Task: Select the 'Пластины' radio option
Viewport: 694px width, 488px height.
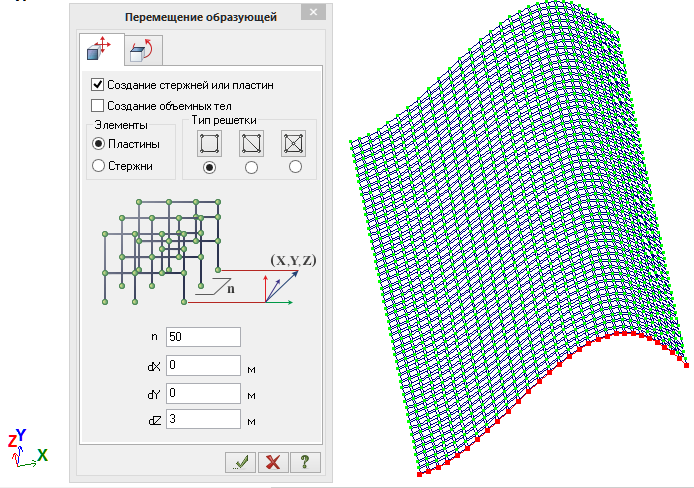Action: [98, 144]
